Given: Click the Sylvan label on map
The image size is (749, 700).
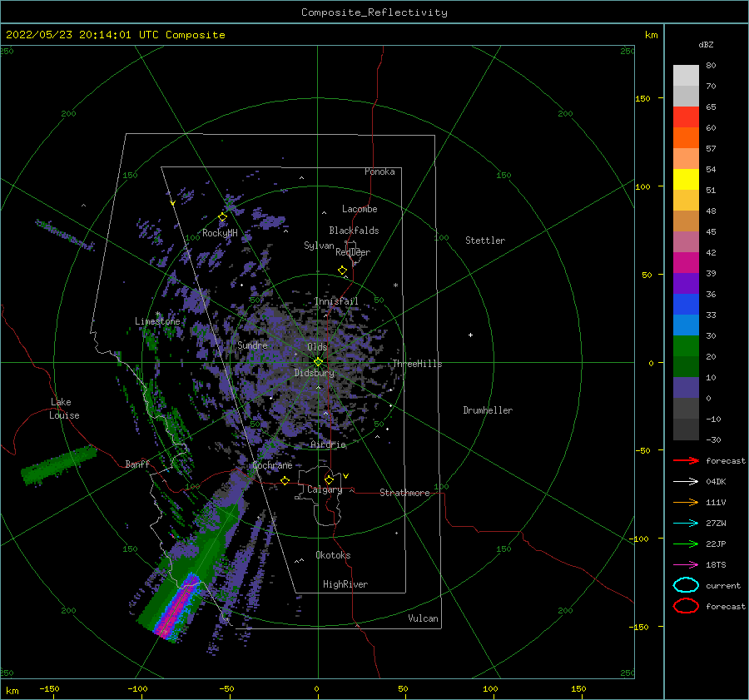Looking at the screenshot, I should tap(319, 246).
